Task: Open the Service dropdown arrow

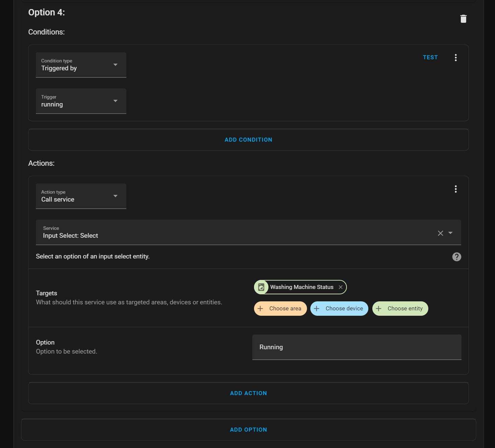Action: [x=450, y=233]
